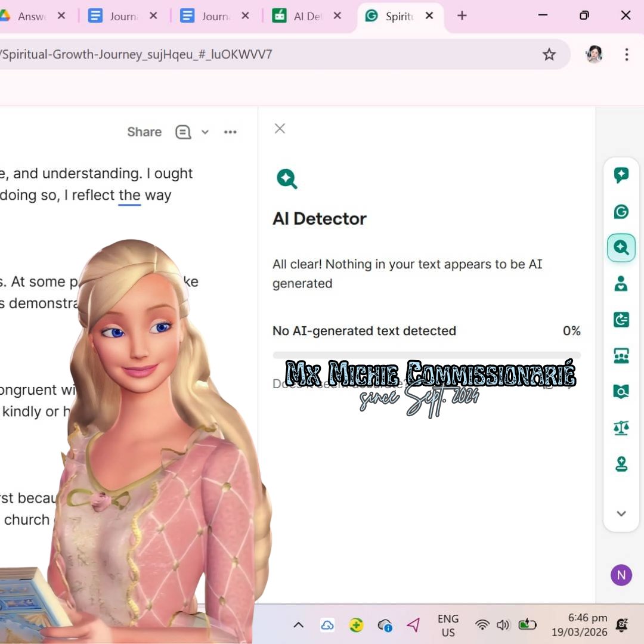The width and height of the screenshot is (644, 644).
Task: Open the balance scales sidebar icon
Action: click(x=621, y=428)
